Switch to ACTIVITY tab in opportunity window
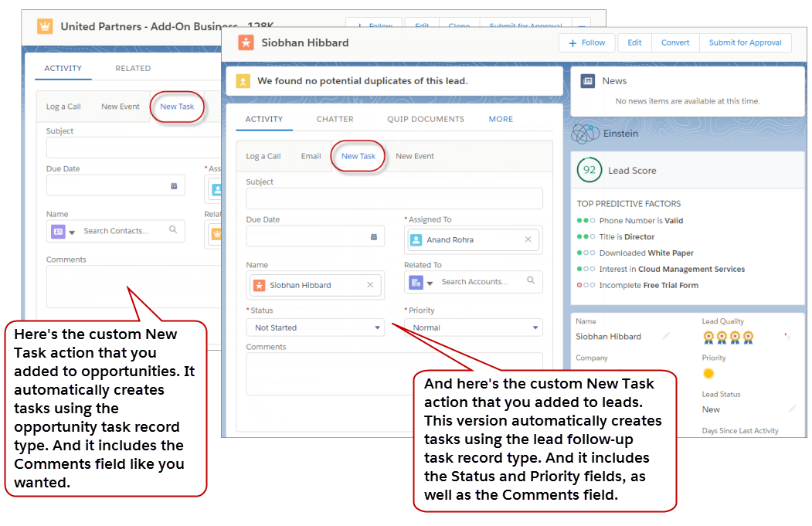The width and height of the screenshot is (812, 526). point(63,68)
